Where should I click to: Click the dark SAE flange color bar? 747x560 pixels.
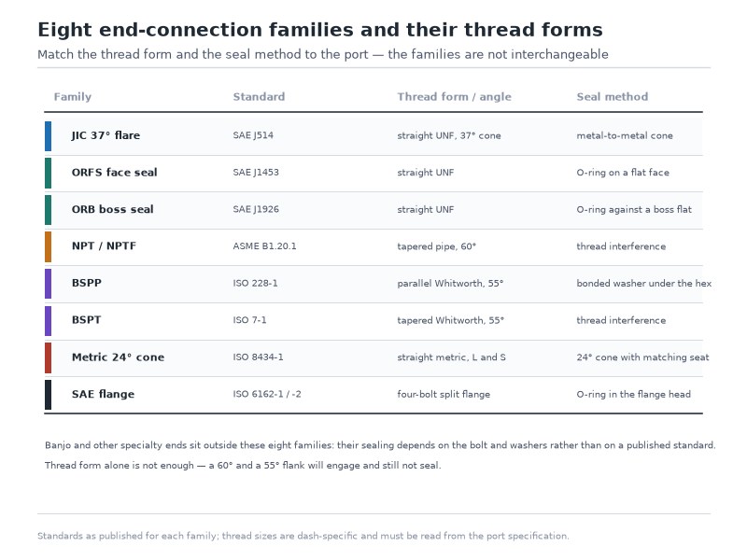49,394
